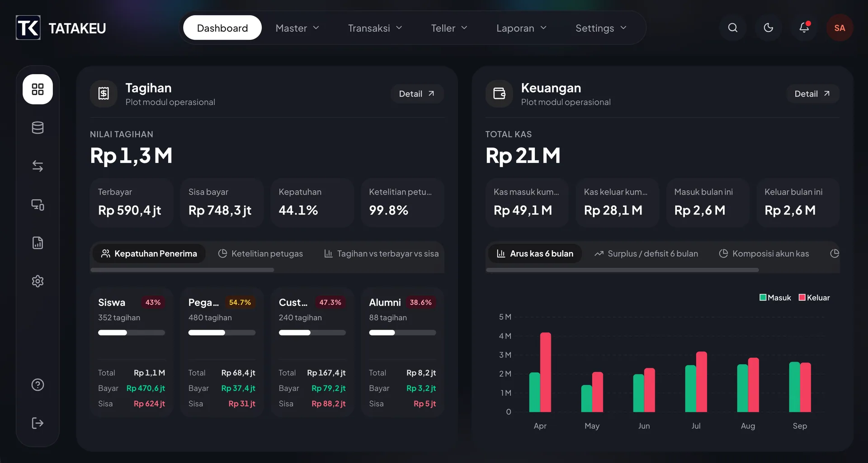Click the logout icon in sidebar
Viewport: 868px width, 463px height.
click(x=38, y=423)
